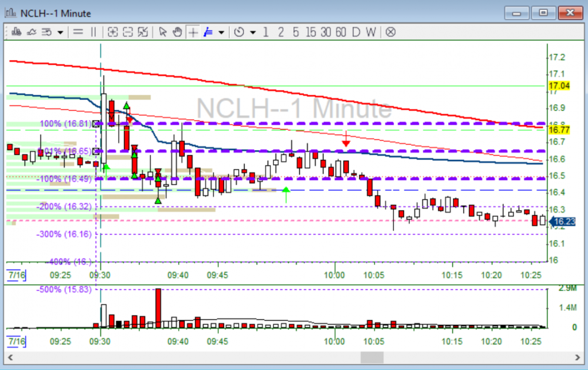Expand the clock interval dropdown arrow

(253, 32)
